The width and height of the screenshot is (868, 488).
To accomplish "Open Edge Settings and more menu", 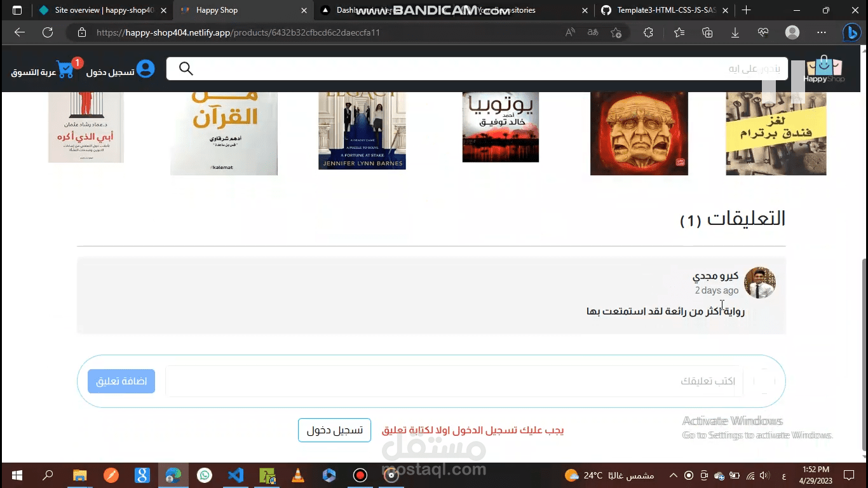I will point(822,32).
